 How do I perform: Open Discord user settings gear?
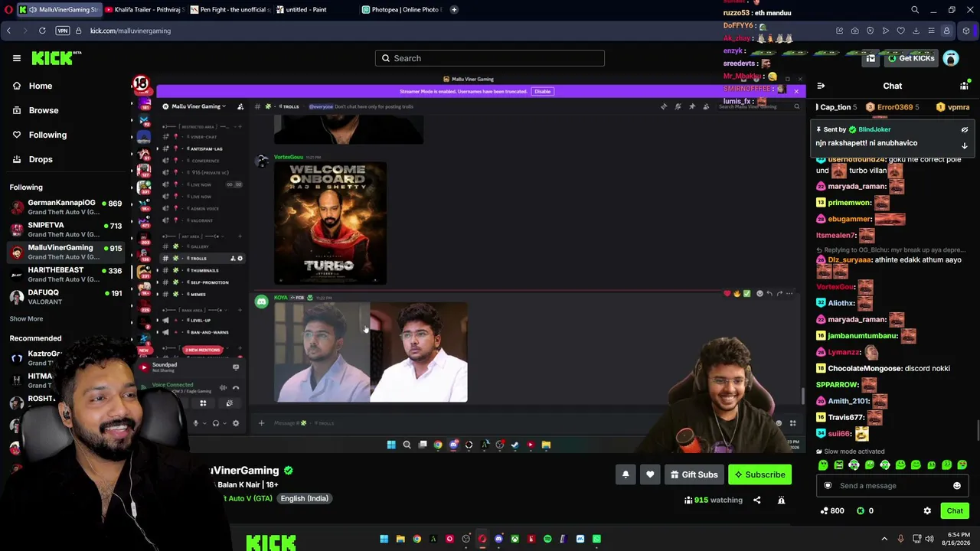tap(236, 423)
